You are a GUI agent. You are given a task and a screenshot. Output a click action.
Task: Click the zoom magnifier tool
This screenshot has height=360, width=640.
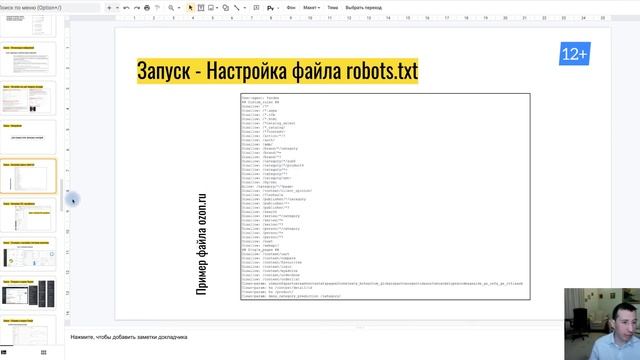[x=171, y=8]
